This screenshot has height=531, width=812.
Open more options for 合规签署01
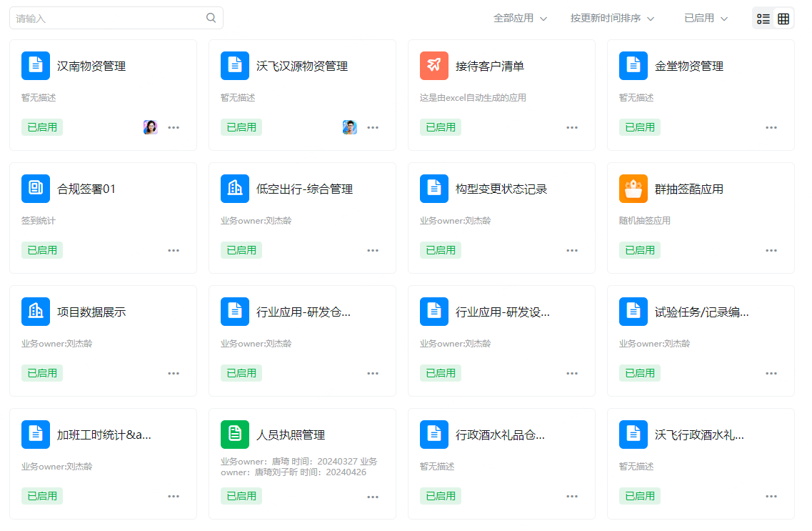point(174,250)
